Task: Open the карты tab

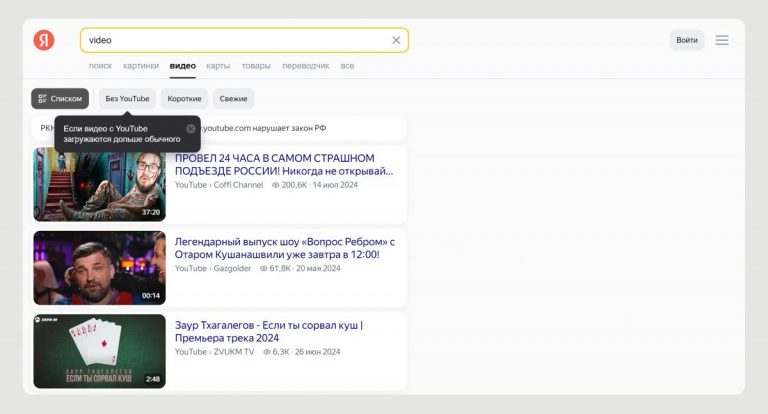Action: [218, 66]
